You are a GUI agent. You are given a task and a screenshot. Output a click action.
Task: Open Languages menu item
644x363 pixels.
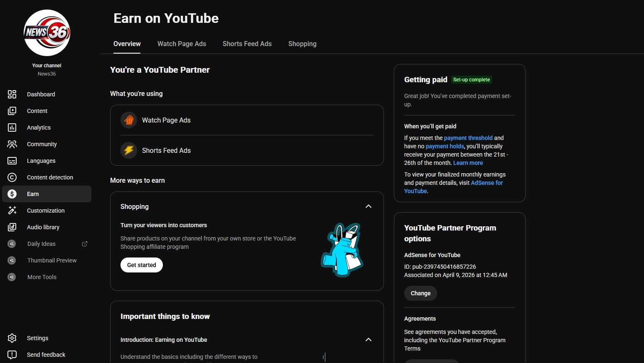coord(41,161)
